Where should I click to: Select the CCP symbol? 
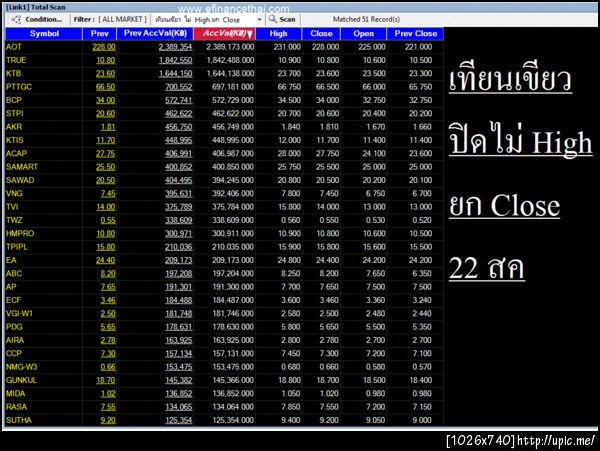point(14,353)
